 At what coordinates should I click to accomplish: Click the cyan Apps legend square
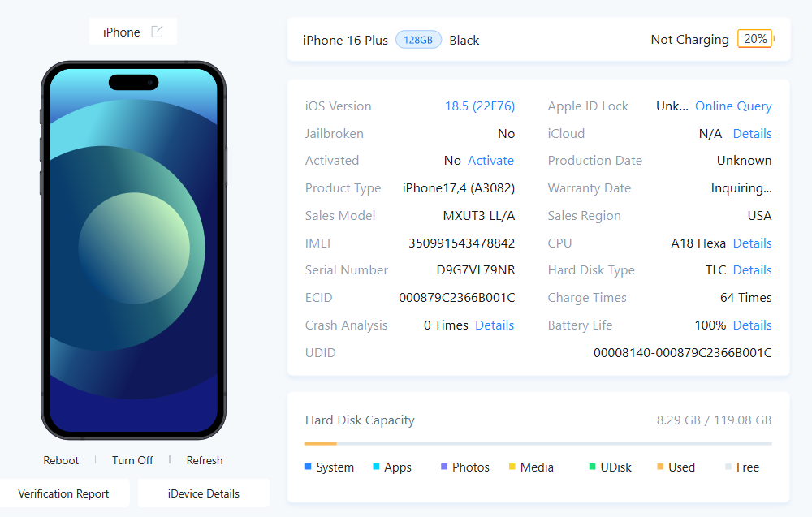[376, 467]
